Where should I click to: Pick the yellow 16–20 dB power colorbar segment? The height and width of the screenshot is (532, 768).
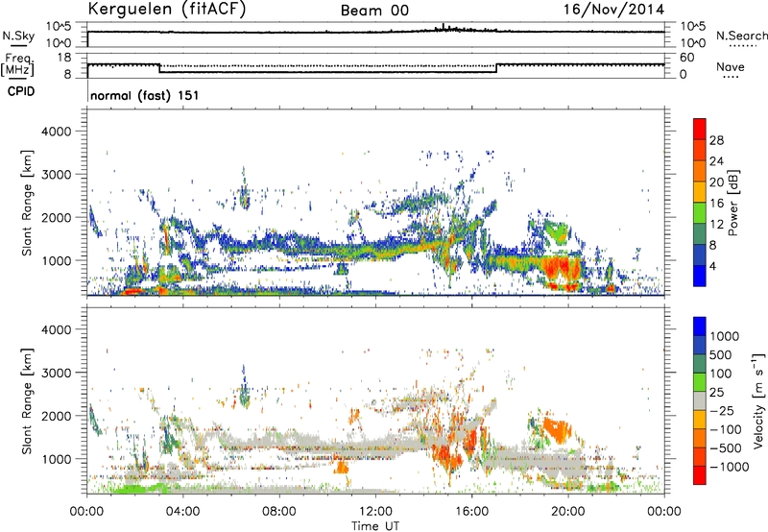[x=700, y=191]
